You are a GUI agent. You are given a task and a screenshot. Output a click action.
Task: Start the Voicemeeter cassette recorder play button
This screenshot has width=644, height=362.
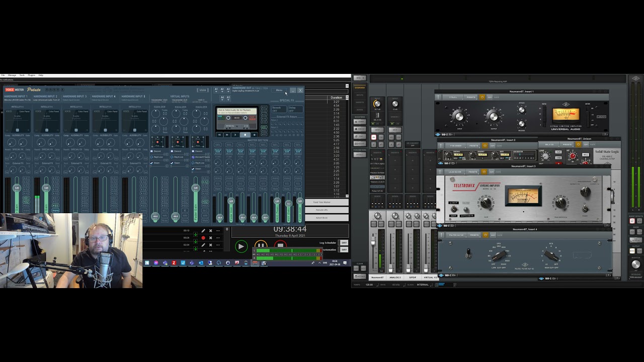coord(235,135)
